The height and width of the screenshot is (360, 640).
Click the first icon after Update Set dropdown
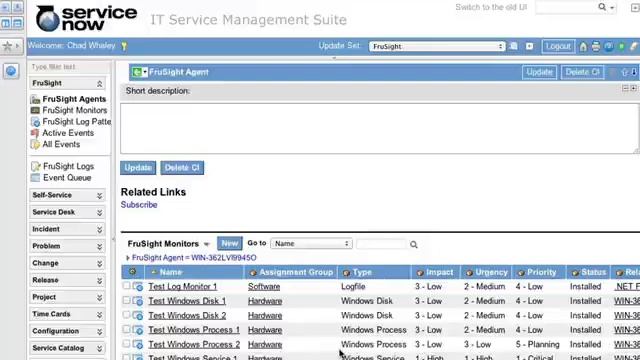click(514, 46)
